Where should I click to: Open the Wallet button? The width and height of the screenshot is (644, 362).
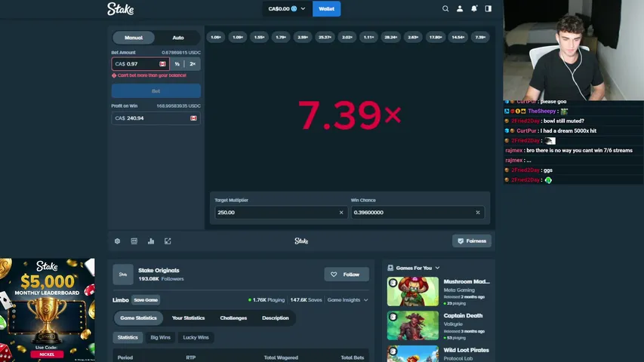[x=326, y=8]
